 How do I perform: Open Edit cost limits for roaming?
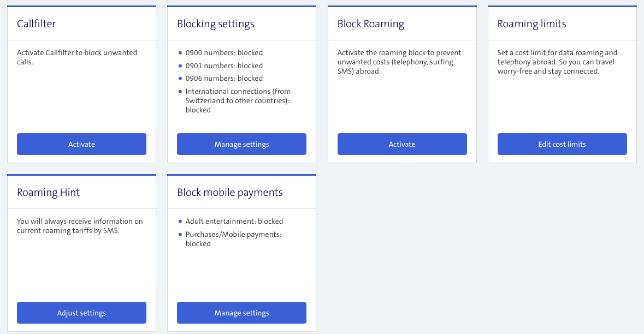[562, 144]
